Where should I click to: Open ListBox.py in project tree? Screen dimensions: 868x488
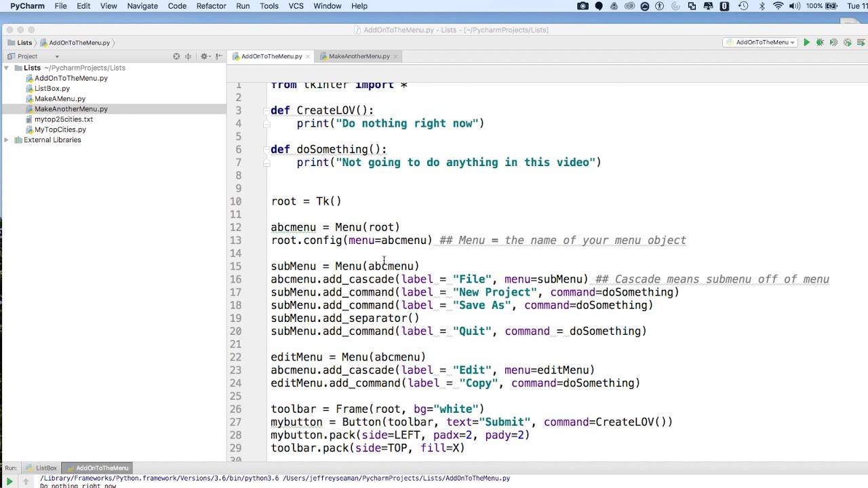(52, 88)
